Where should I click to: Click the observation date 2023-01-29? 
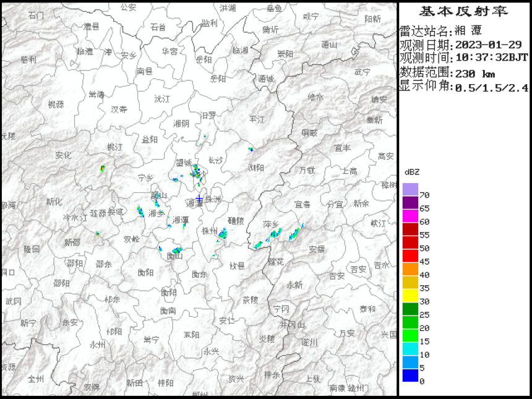tap(488, 45)
